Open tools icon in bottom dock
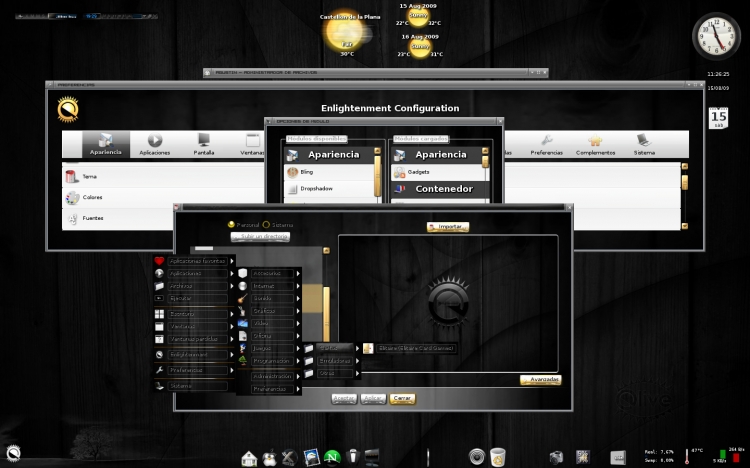Viewport: 750px width, 468px height. click(289, 457)
